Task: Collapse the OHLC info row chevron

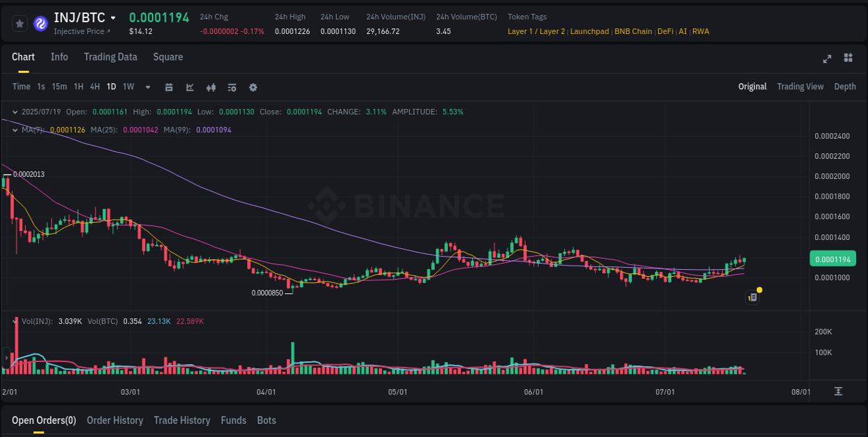Action: click(x=15, y=111)
